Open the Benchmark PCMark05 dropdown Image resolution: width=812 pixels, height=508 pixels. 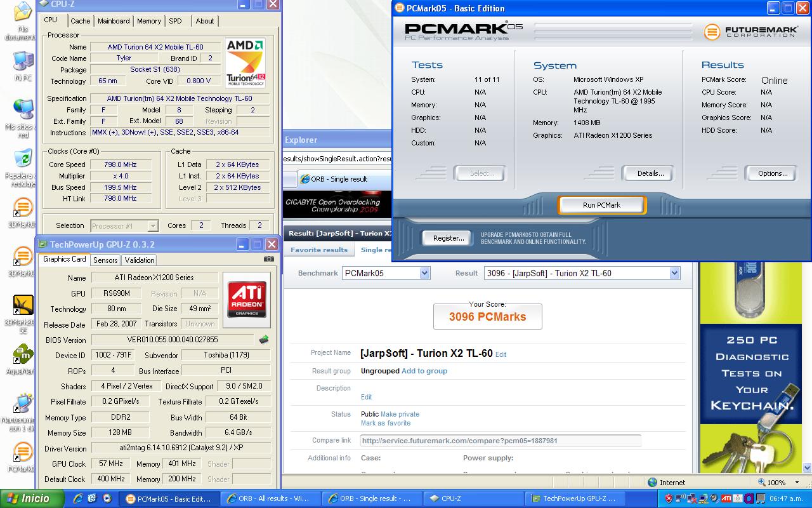(x=386, y=273)
